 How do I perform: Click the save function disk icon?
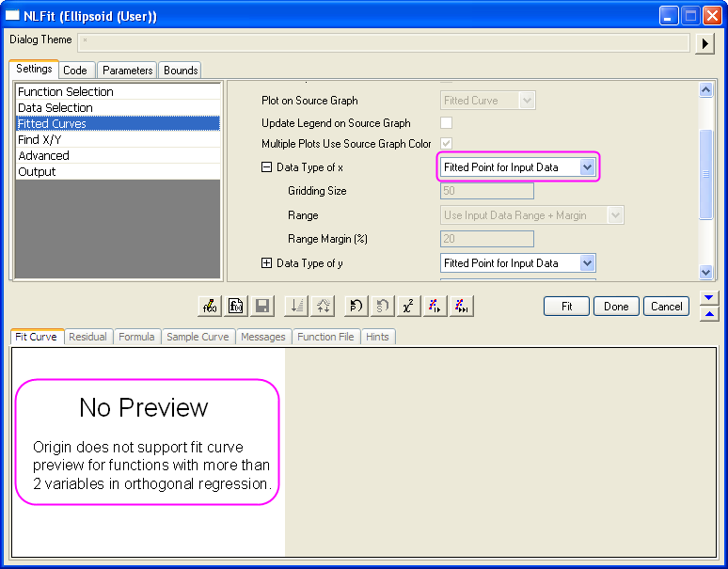tap(262, 306)
